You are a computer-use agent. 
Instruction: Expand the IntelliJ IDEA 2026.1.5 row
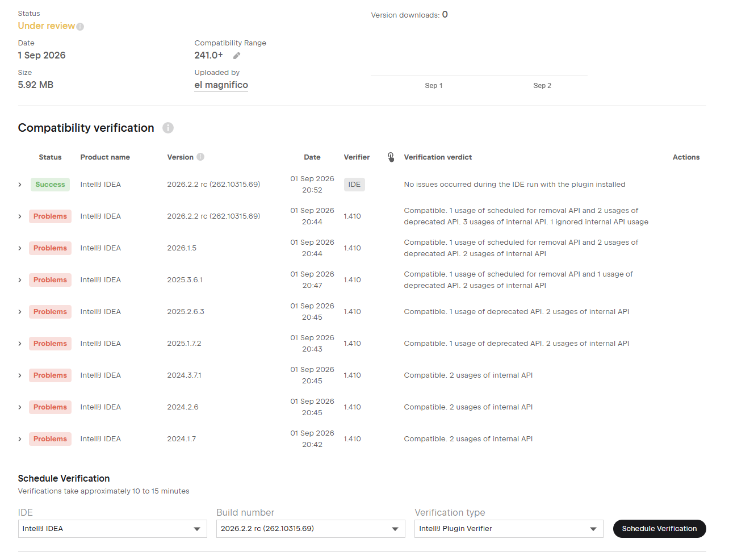20,248
